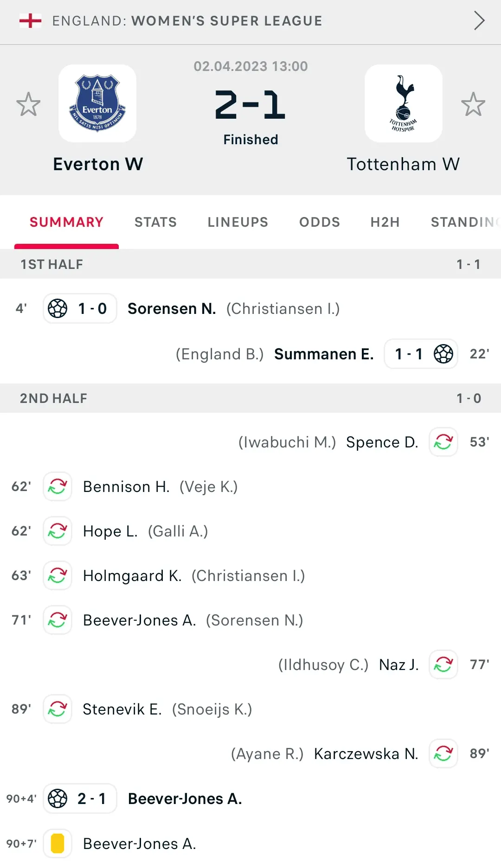Click the England flag icon
This screenshot has width=501, height=868.
click(31, 21)
